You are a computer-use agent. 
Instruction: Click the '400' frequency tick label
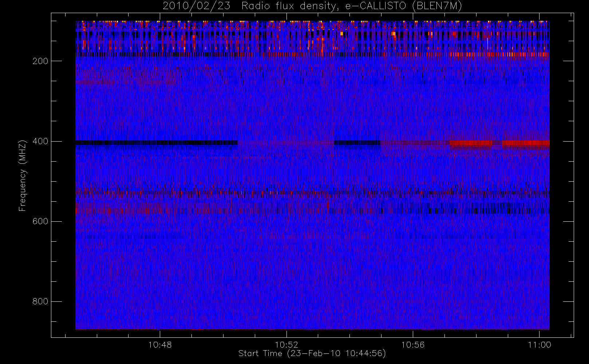(x=40, y=141)
